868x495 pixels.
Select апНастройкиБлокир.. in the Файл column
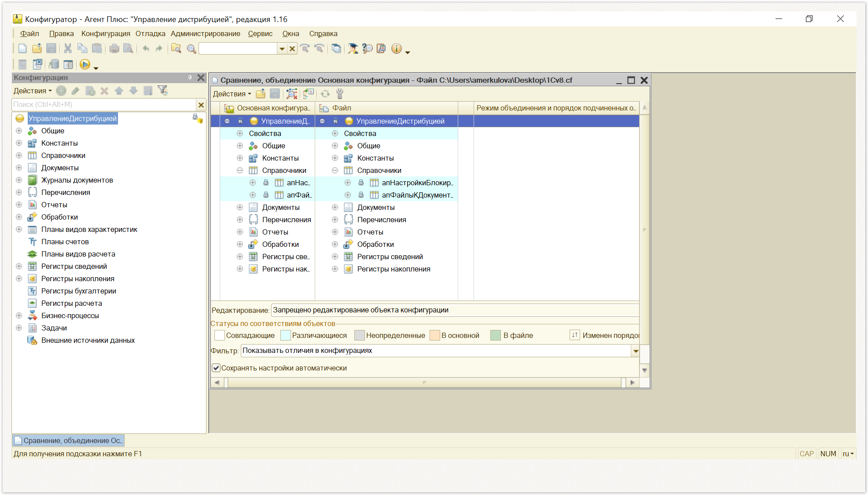coord(417,183)
